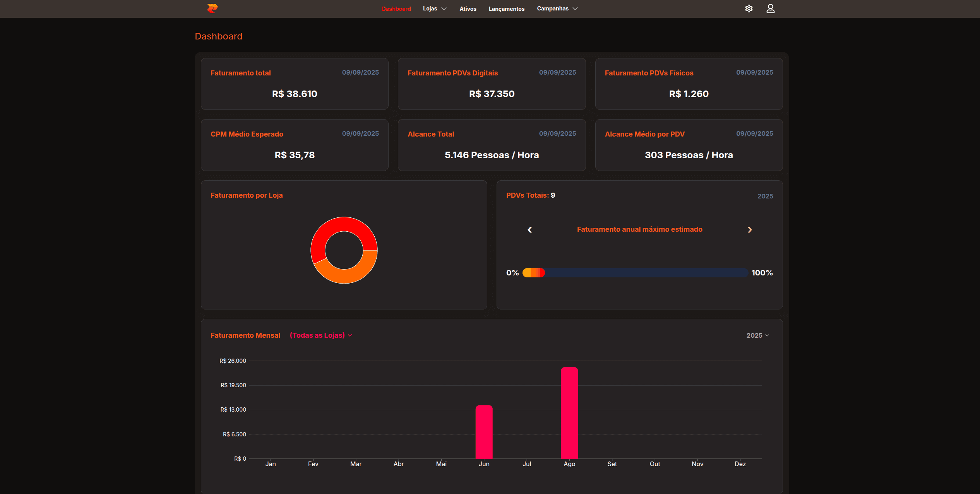Click the Alcance Total card
Viewport: 980px width, 494px height.
click(492, 145)
